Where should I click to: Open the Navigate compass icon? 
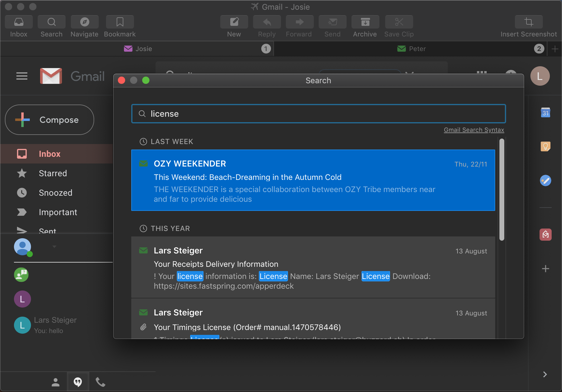pos(84,22)
